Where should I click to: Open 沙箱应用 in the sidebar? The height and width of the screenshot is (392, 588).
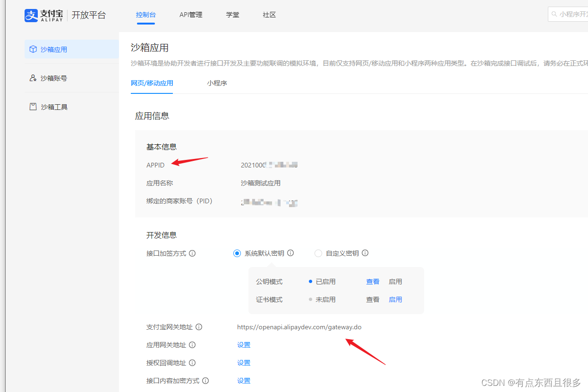[72, 49]
